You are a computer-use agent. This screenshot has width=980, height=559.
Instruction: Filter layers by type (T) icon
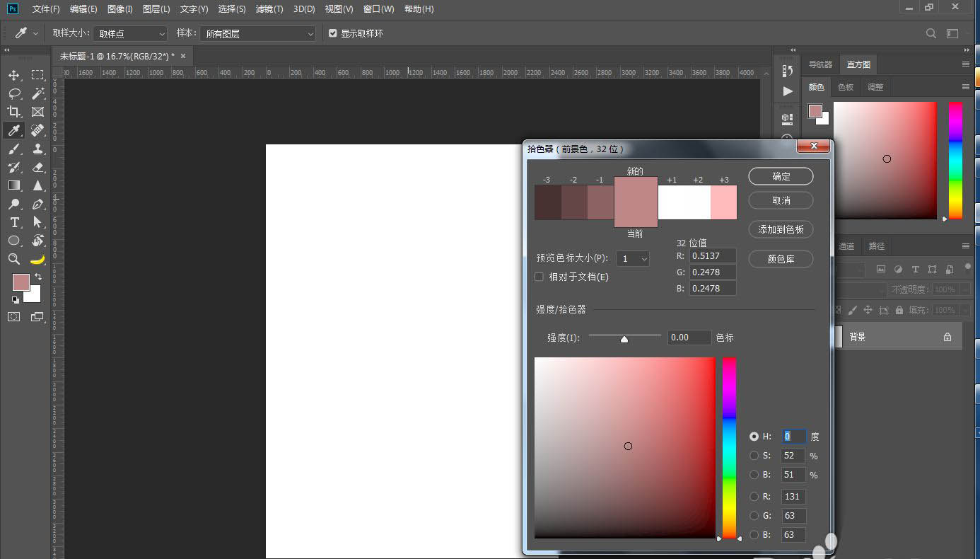[x=915, y=269]
